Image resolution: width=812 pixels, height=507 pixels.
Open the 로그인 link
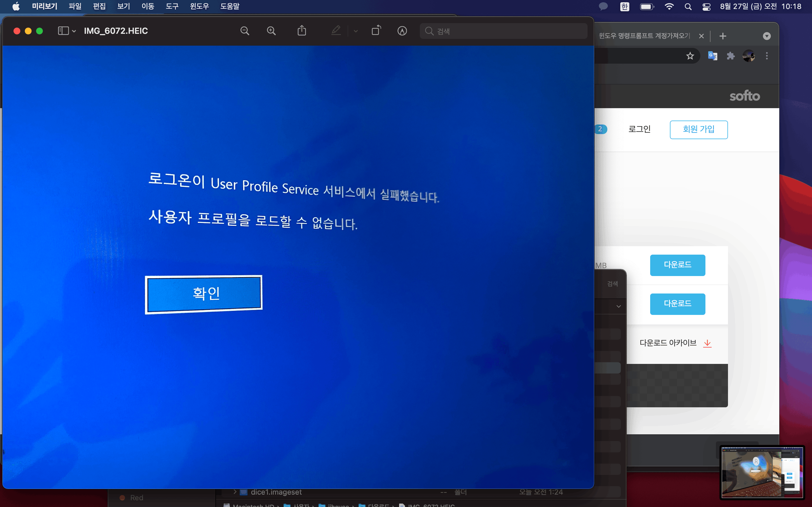coord(639,129)
